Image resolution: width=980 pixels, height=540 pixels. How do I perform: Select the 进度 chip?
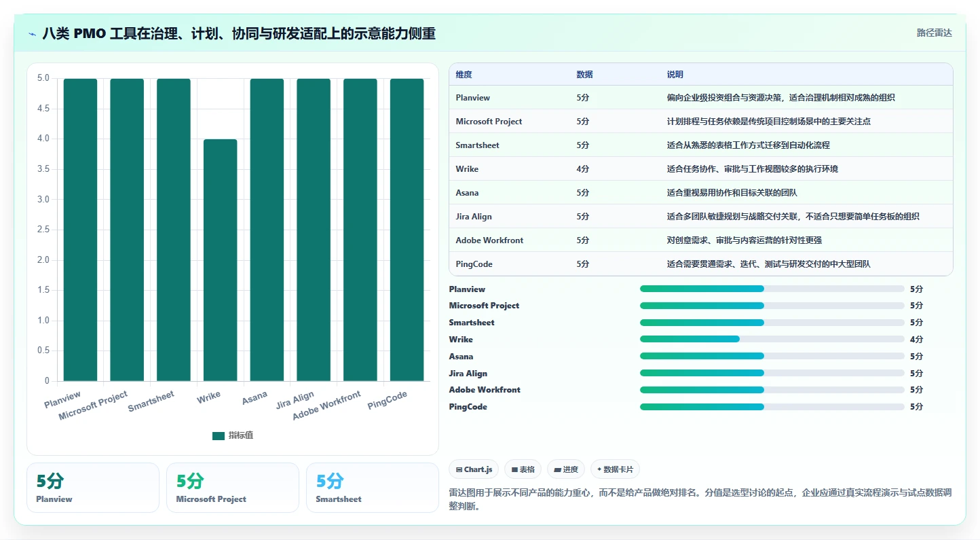[566, 469]
